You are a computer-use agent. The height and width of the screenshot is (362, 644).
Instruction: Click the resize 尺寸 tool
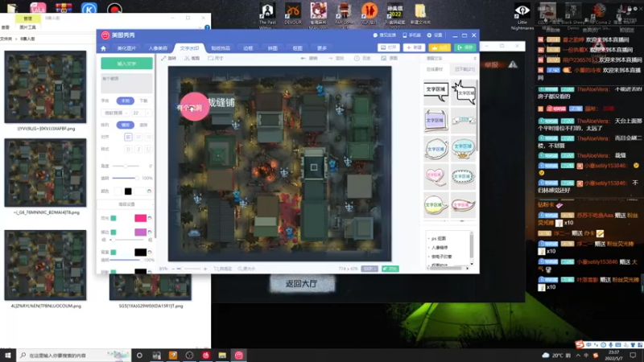216,58
